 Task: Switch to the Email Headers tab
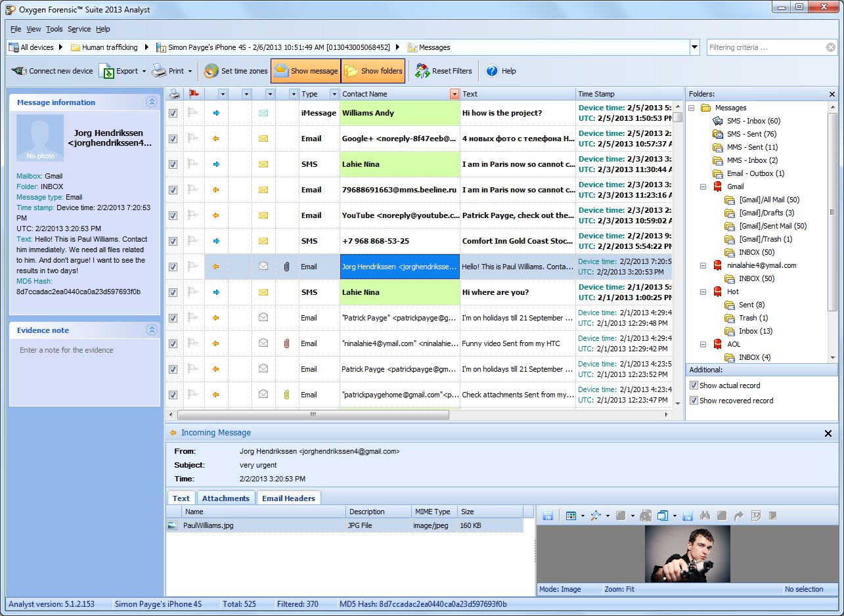pyautogui.click(x=288, y=498)
